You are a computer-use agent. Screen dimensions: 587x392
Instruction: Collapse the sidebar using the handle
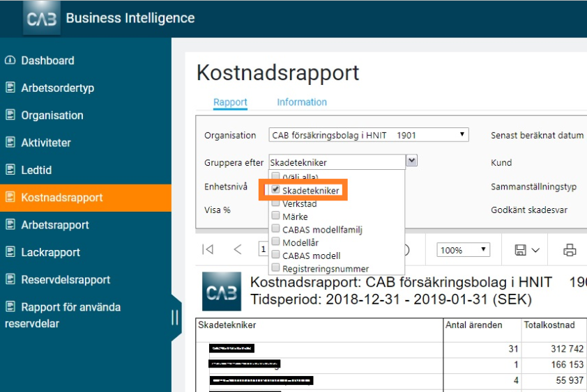pos(175,317)
